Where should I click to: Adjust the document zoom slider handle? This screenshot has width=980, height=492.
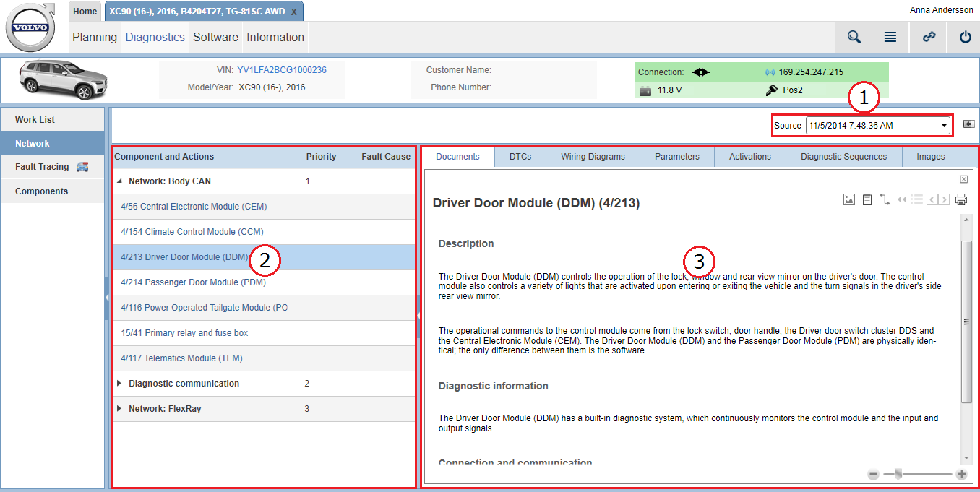click(898, 474)
